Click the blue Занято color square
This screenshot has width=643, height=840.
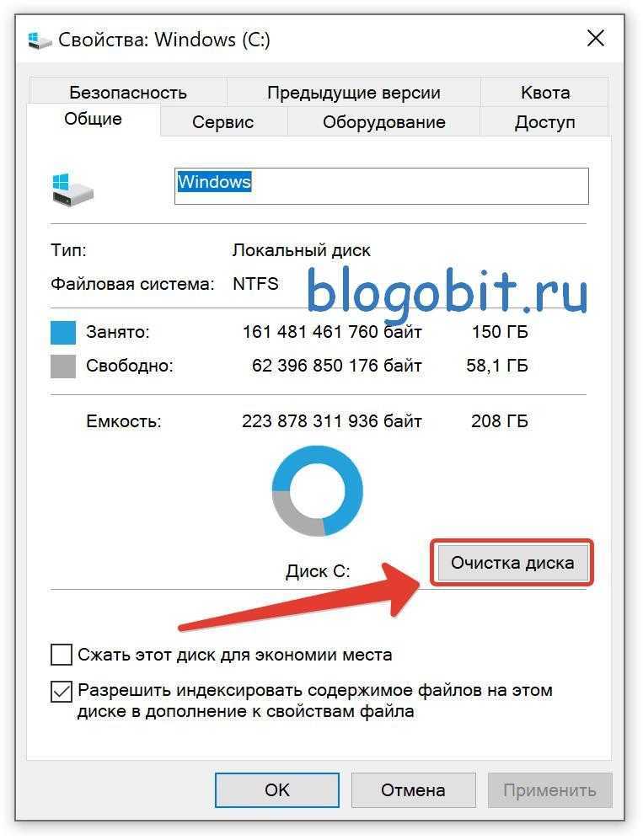pyautogui.click(x=63, y=333)
